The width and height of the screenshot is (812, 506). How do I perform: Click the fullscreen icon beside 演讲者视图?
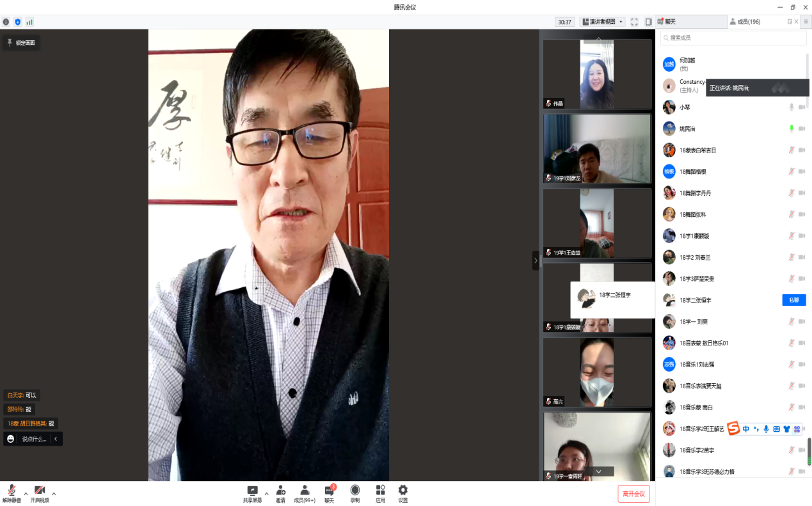click(x=633, y=21)
